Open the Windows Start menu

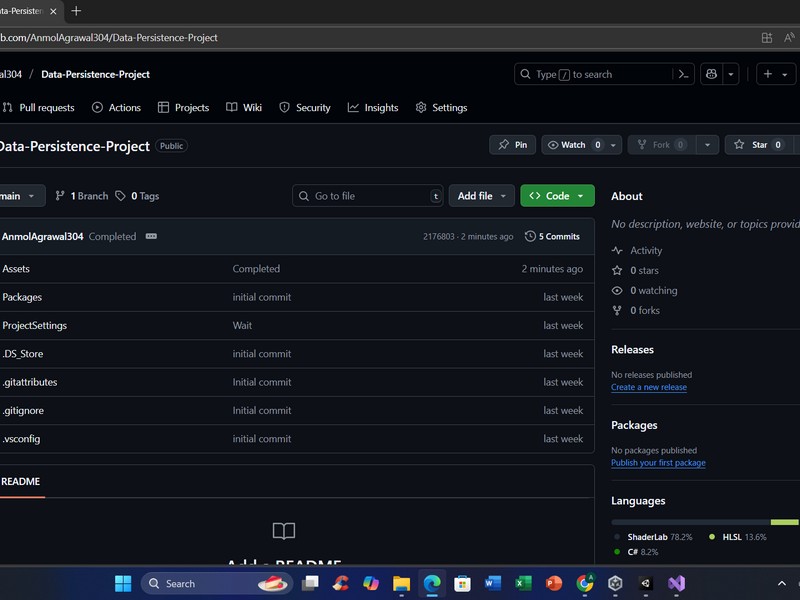click(x=123, y=583)
